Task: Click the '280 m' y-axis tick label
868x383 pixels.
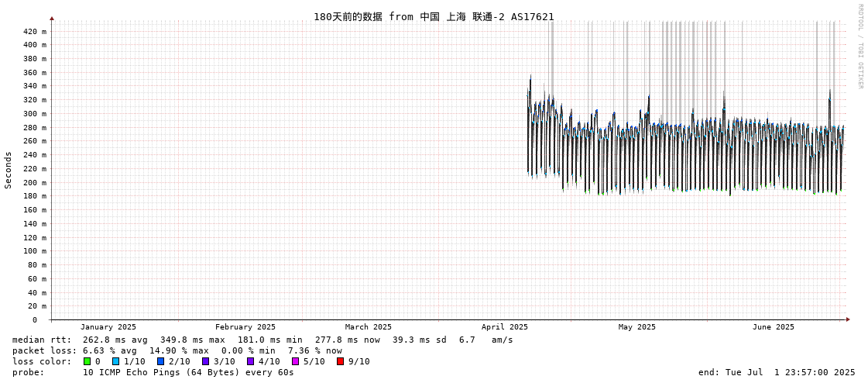Action: point(35,127)
